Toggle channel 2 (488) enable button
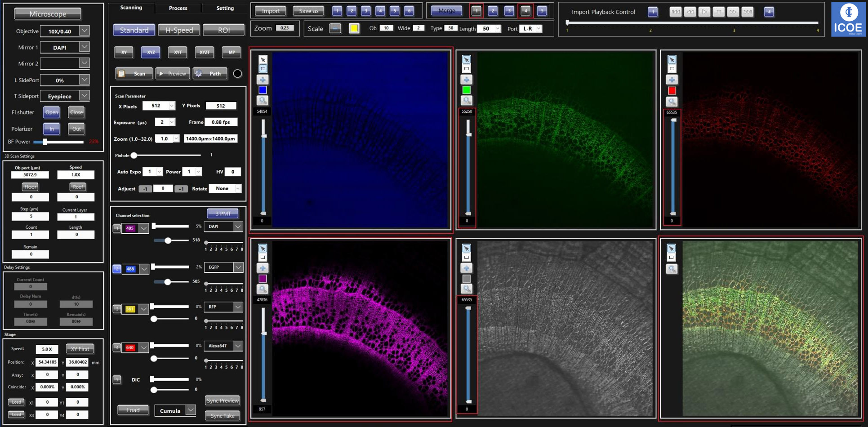868x427 pixels. [x=117, y=269]
